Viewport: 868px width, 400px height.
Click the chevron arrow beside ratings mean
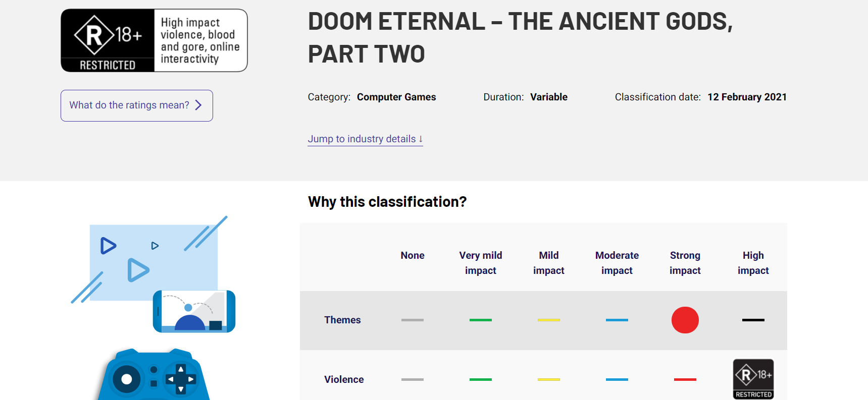tap(198, 105)
